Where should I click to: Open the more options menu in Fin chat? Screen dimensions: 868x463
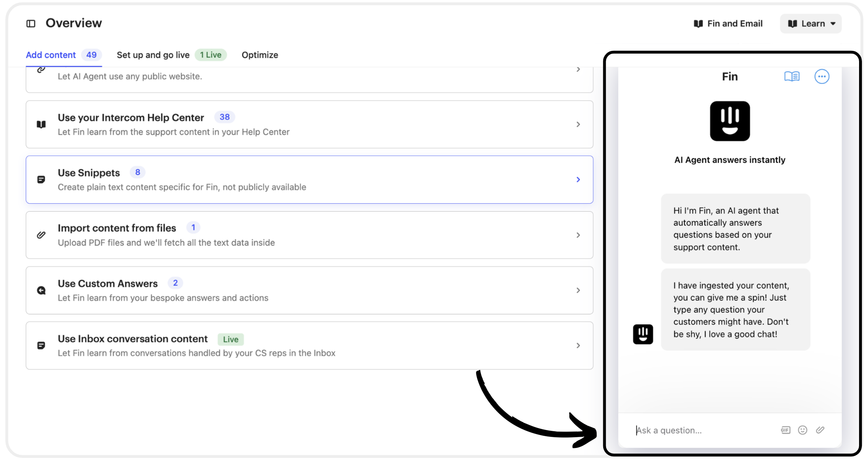tap(822, 77)
